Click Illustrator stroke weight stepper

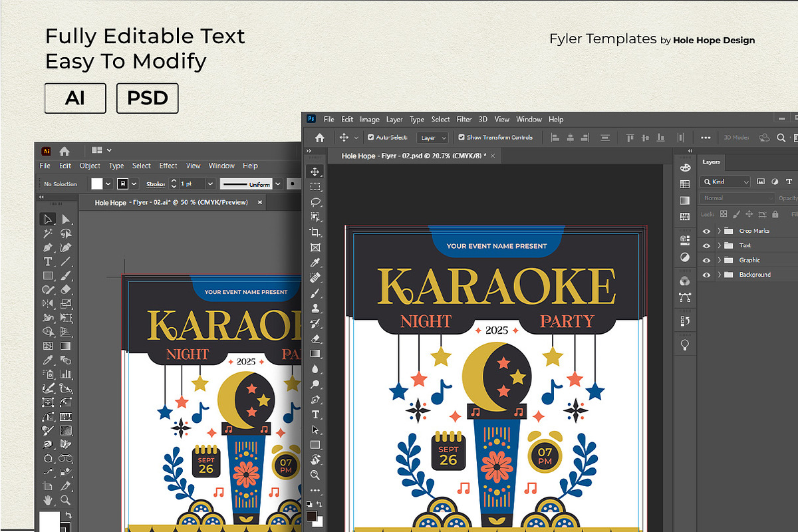(x=174, y=184)
